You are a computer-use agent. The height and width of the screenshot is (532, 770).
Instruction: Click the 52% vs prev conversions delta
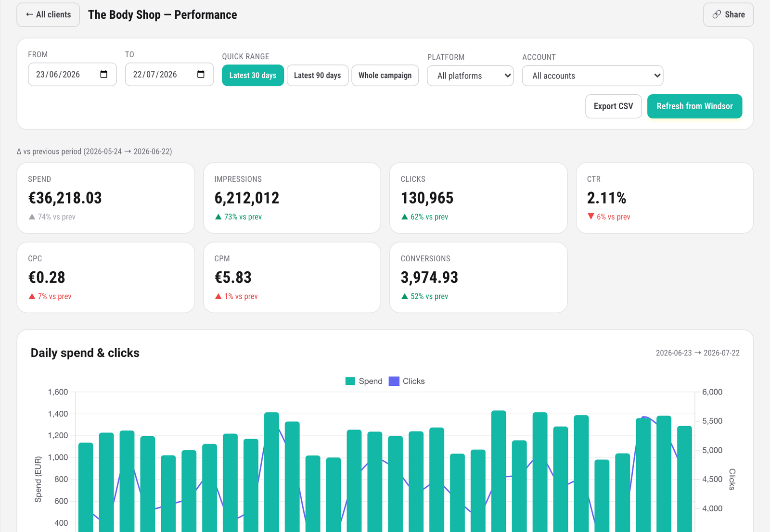tap(424, 296)
